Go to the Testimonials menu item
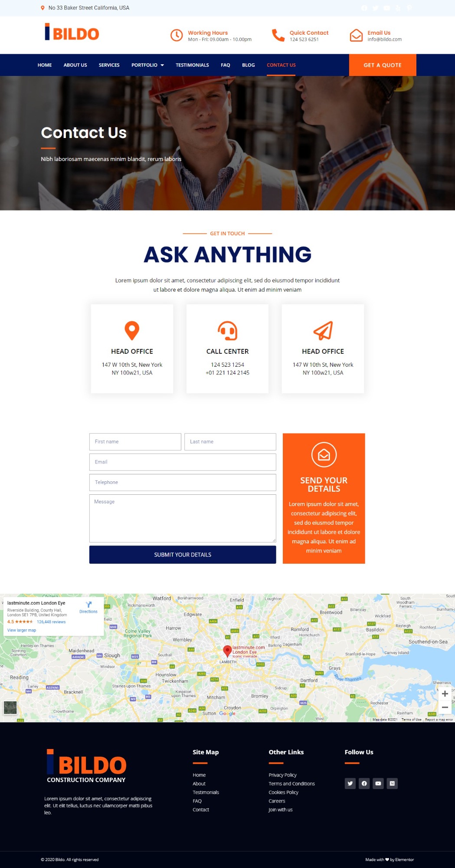455x868 pixels. [192, 65]
